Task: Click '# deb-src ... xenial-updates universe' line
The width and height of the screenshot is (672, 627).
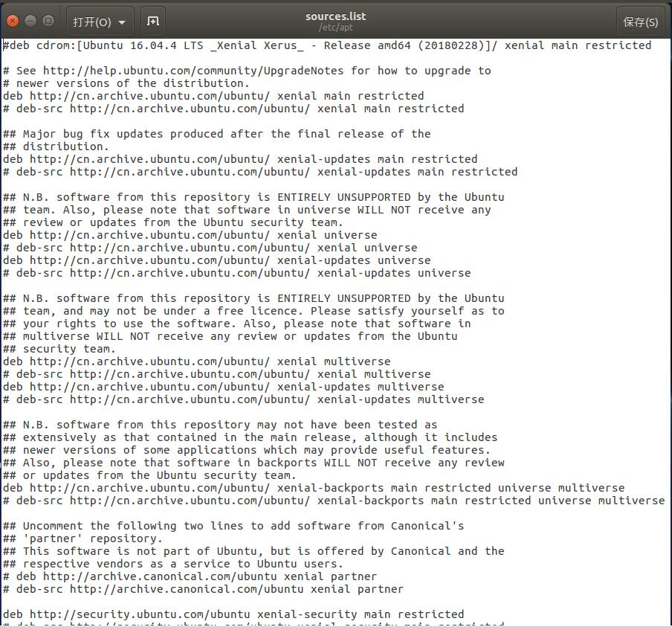Action: tap(237, 273)
